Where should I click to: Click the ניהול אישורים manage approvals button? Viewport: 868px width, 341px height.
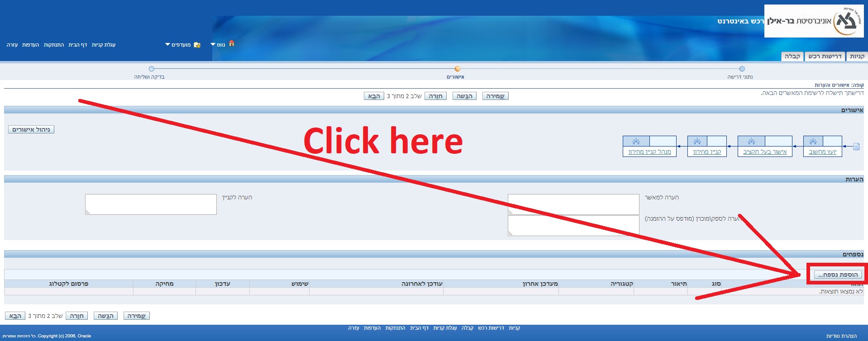(31, 130)
